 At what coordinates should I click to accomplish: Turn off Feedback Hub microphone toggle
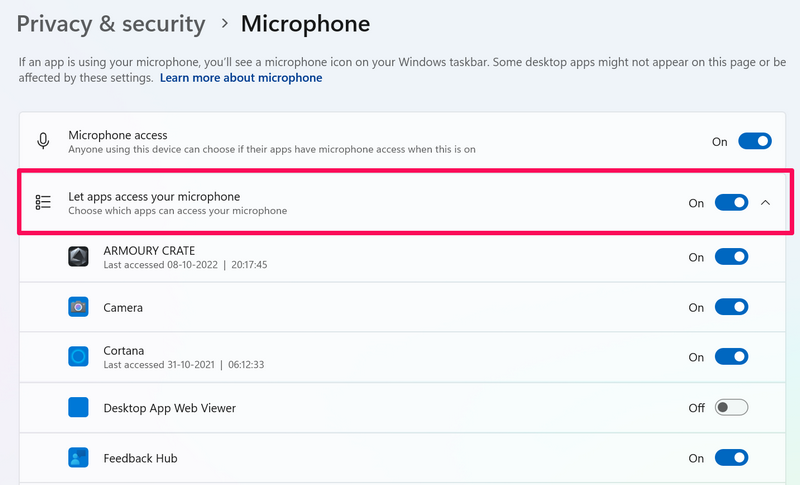click(x=731, y=458)
